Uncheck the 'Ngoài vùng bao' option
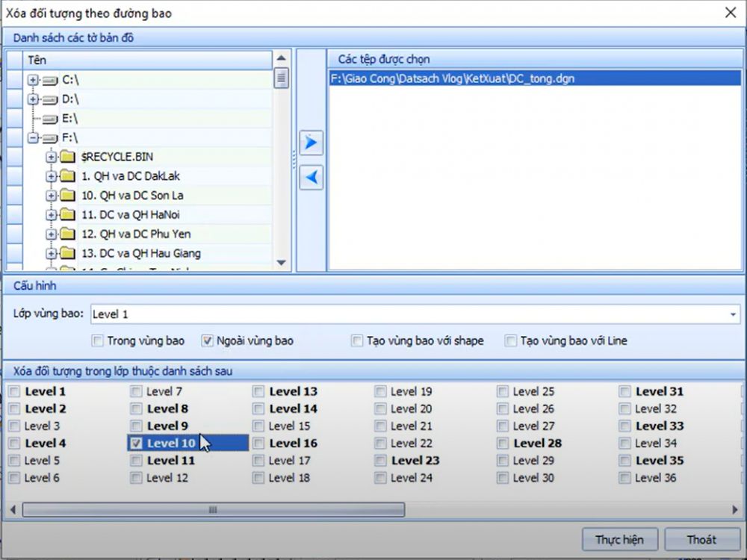 [207, 340]
